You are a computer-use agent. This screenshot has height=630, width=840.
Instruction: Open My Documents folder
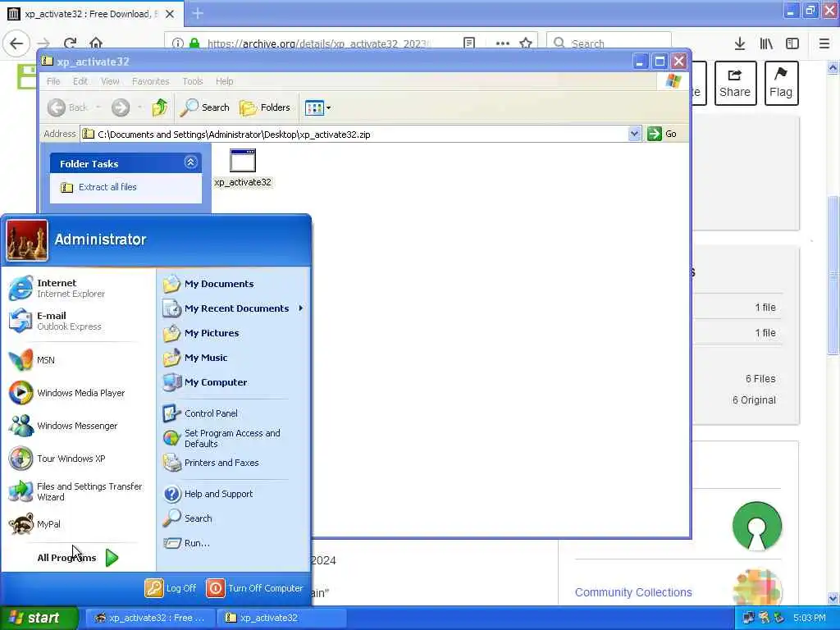click(208, 284)
